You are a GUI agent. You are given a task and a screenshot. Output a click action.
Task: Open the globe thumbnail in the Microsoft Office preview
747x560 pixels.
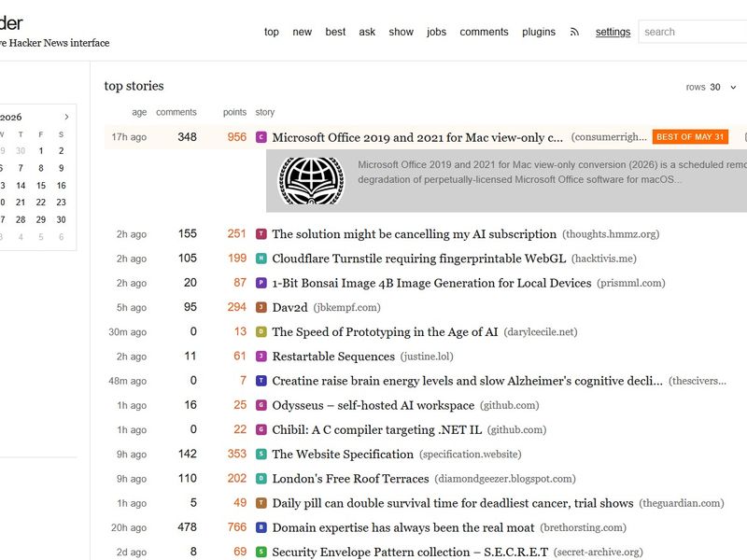[311, 180]
